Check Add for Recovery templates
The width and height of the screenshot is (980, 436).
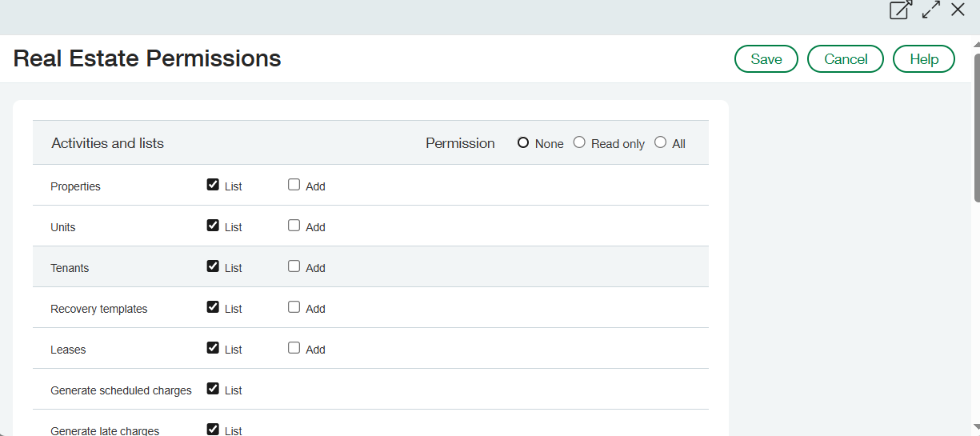294,307
